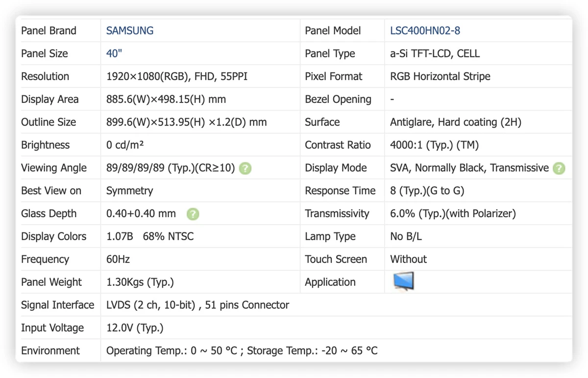The width and height of the screenshot is (588, 378).
Task: Select the glass depth 0.40+0.40 mm
Action: point(141,214)
